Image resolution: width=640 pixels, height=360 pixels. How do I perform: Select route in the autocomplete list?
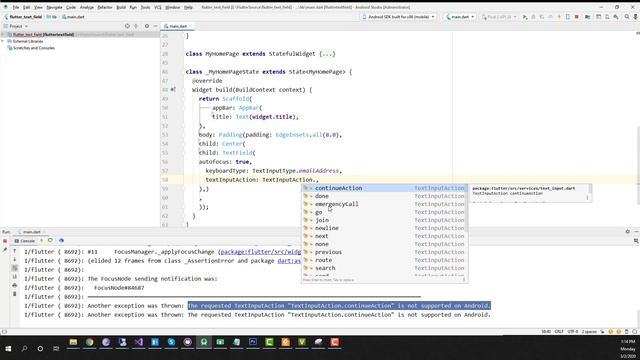coord(384,260)
